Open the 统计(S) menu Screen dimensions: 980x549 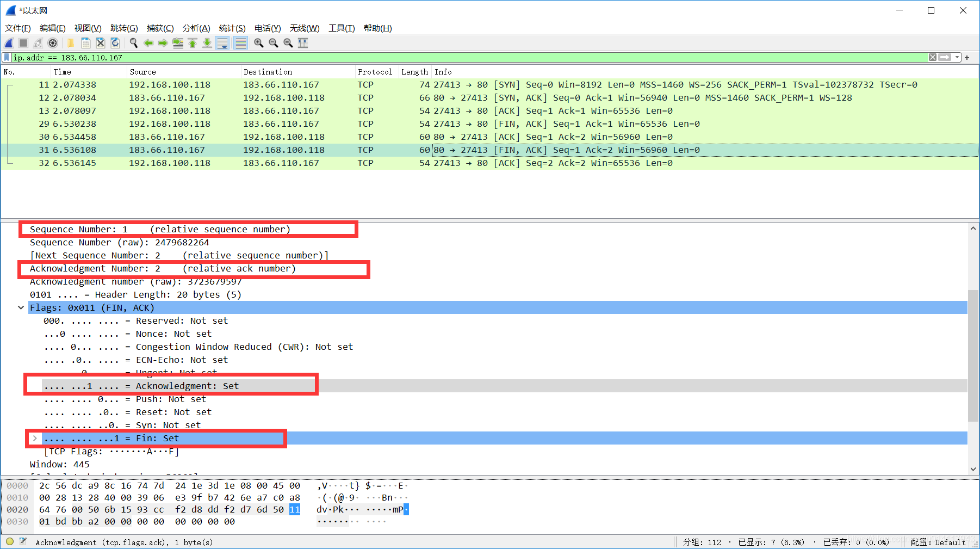pyautogui.click(x=232, y=28)
